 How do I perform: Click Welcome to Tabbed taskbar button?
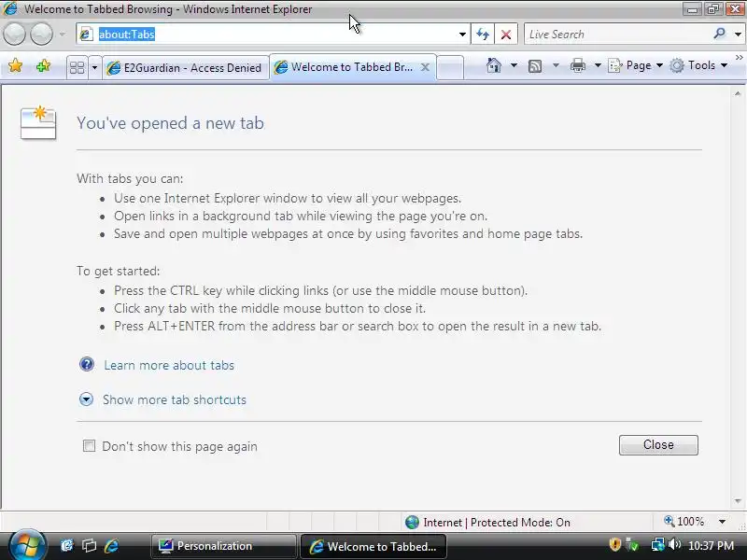point(373,546)
